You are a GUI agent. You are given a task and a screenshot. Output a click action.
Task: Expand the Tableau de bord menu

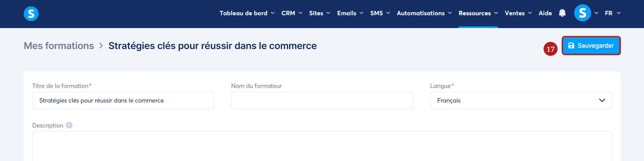(x=247, y=13)
